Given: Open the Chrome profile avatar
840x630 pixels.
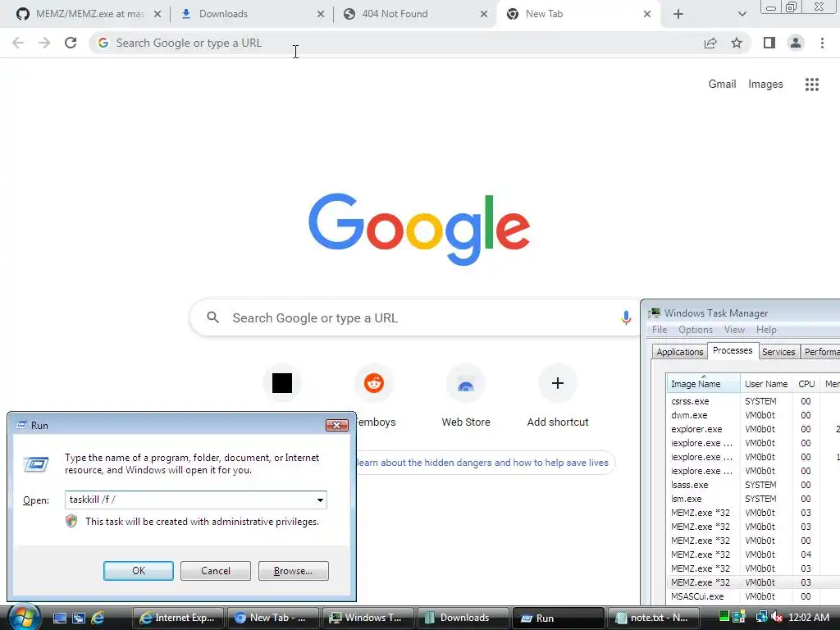Looking at the screenshot, I should 796,43.
